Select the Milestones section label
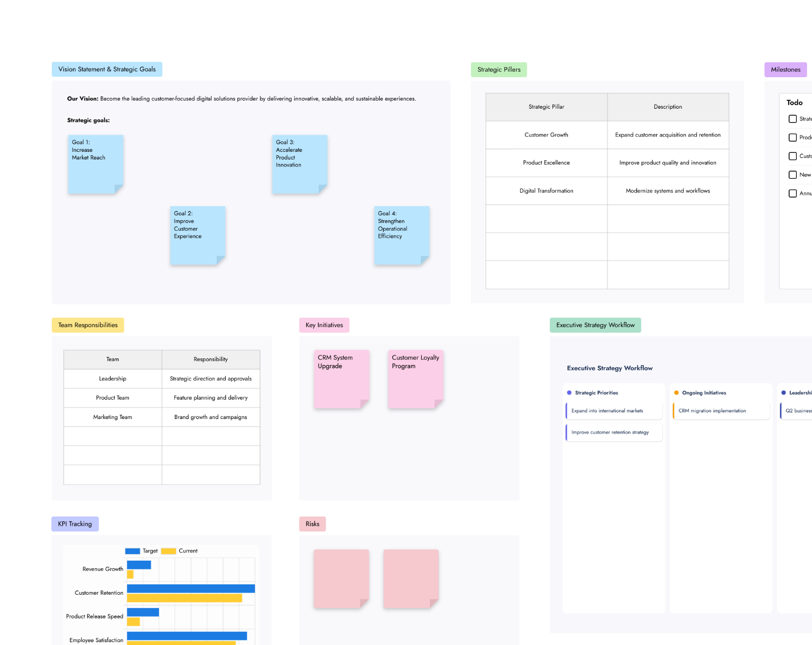 786,70
